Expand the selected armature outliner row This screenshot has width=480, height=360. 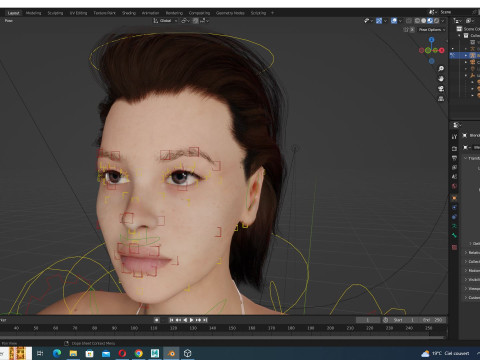(x=466, y=55)
